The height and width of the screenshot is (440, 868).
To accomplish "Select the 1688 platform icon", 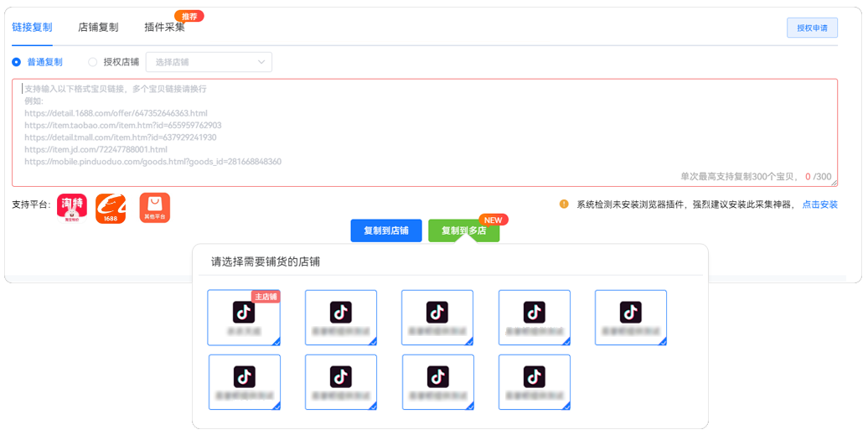I will point(111,209).
